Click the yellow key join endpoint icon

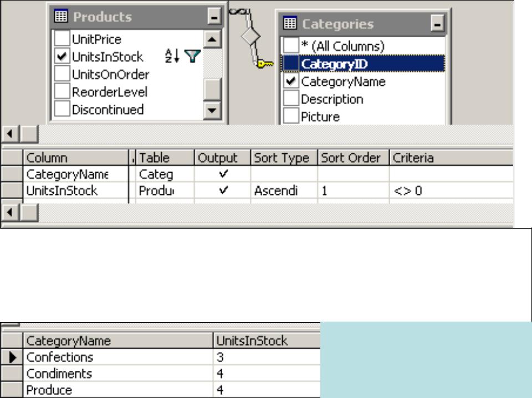pyautogui.click(x=265, y=64)
